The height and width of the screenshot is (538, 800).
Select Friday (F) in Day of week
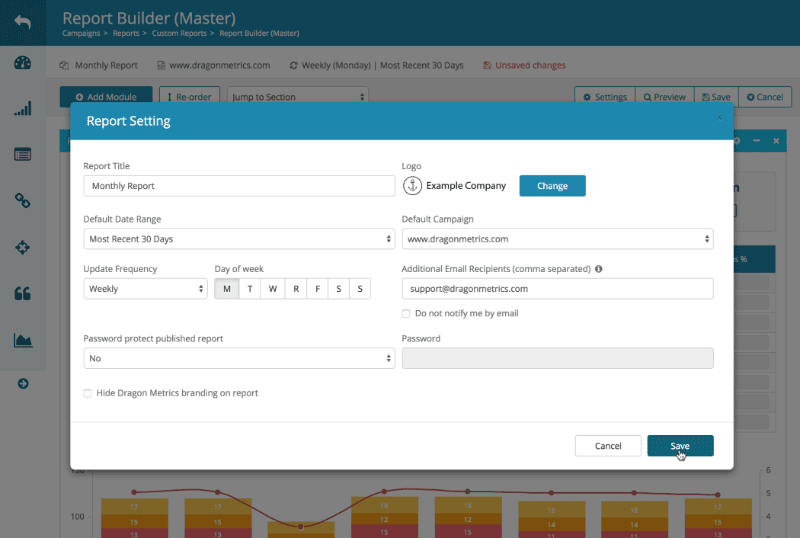(x=317, y=289)
